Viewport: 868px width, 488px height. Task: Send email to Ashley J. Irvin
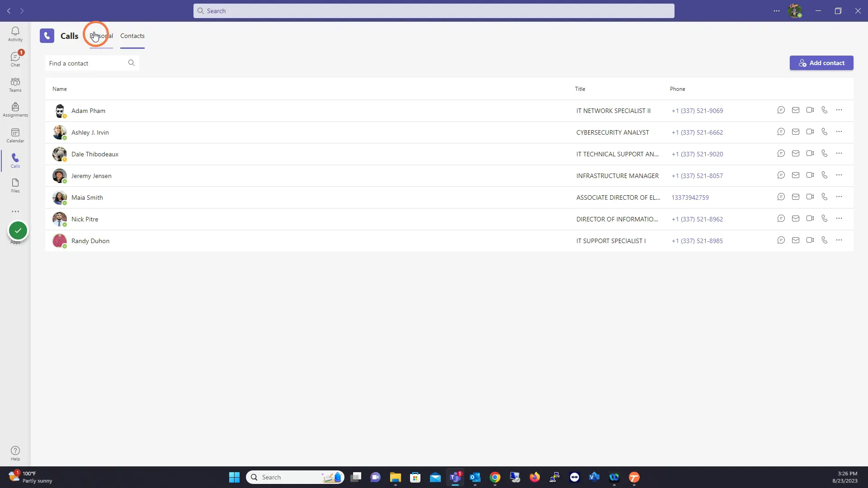click(x=795, y=132)
